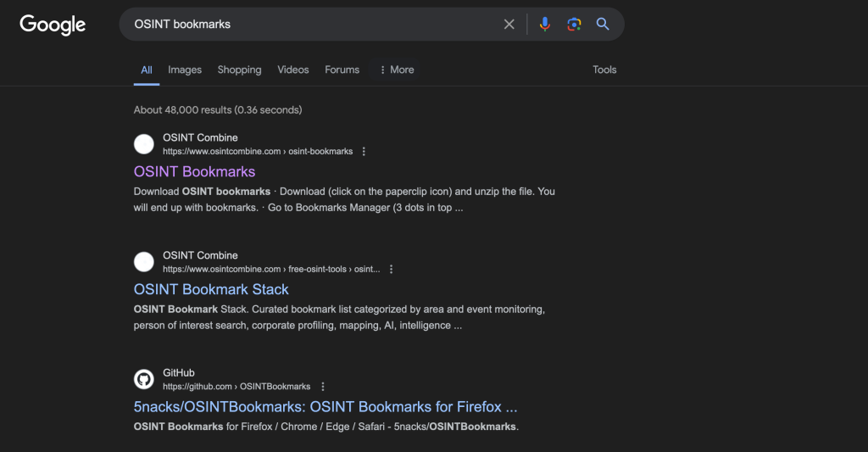
Task: Click the osintcombine.com › free-osint-tools URL
Action: point(271,269)
